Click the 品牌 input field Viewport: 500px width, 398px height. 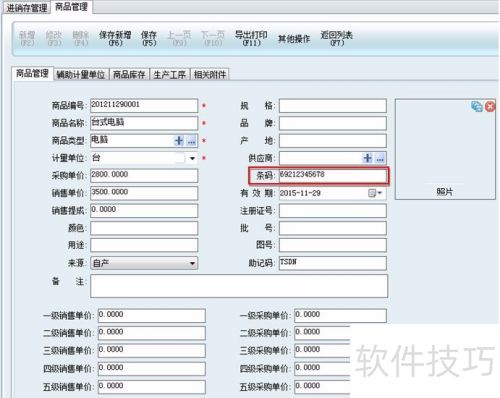click(333, 123)
